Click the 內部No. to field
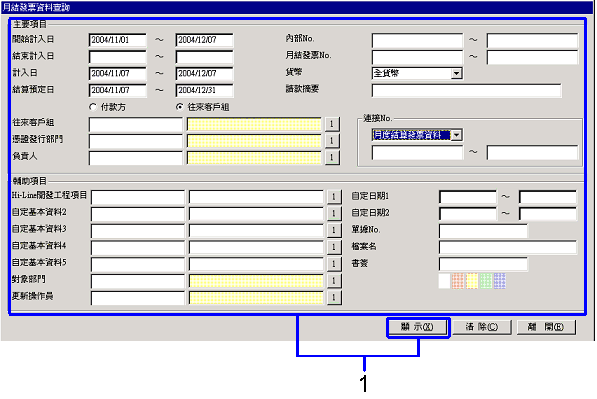This screenshot has height=399, width=597. point(532,40)
